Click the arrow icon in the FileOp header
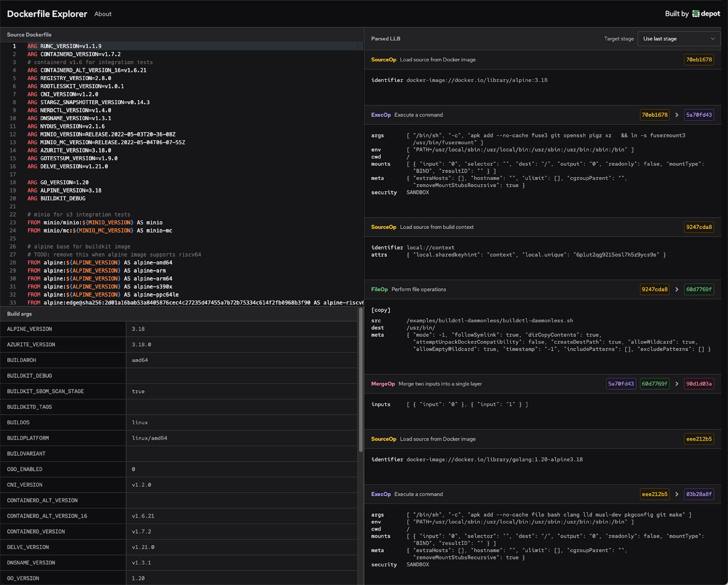Image resolution: width=728 pixels, height=585 pixels. click(x=677, y=290)
